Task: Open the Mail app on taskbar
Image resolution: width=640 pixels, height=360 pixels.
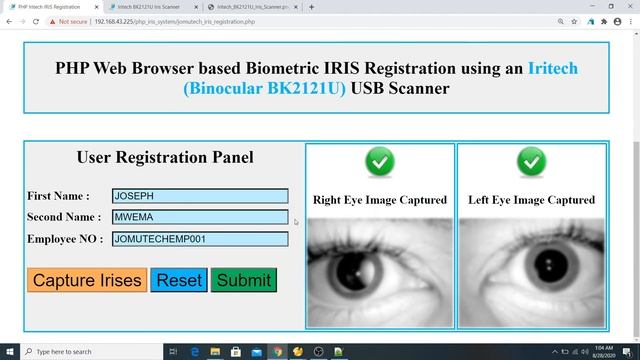Action: [x=257, y=351]
